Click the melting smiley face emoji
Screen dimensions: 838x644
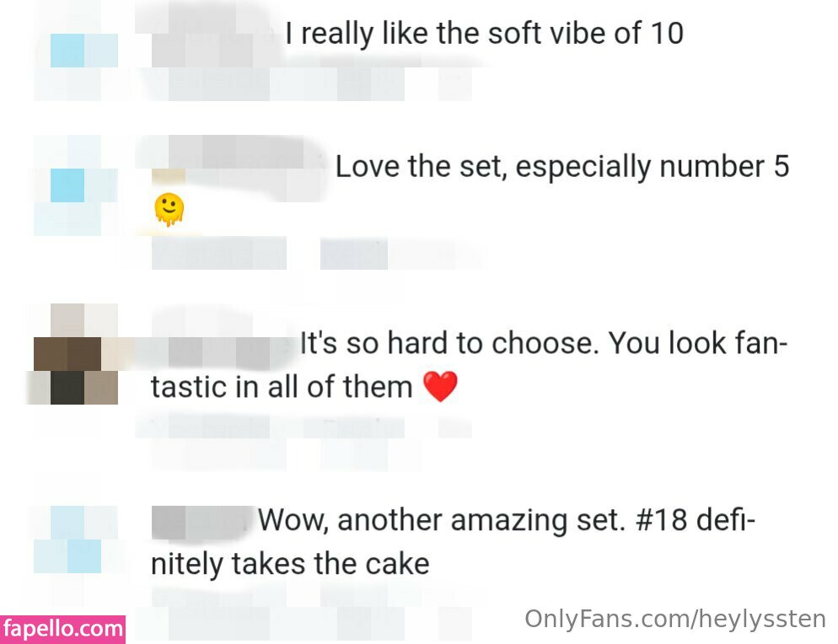169,209
